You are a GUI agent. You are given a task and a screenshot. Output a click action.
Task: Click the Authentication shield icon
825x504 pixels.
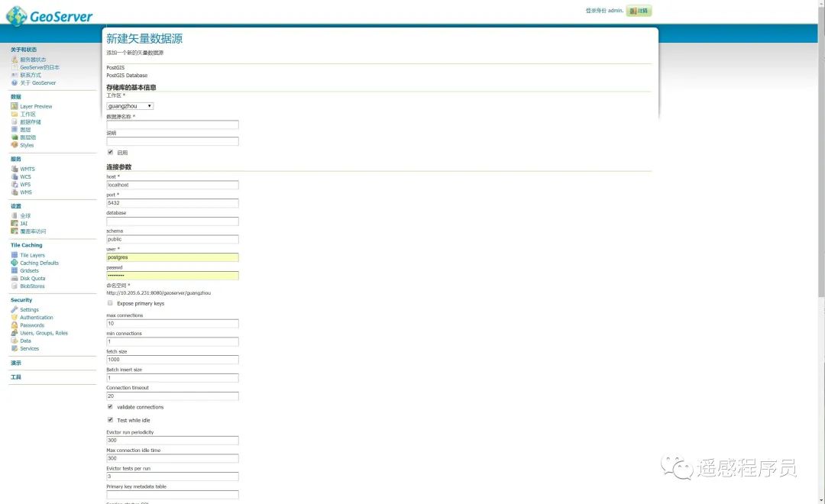click(15, 317)
